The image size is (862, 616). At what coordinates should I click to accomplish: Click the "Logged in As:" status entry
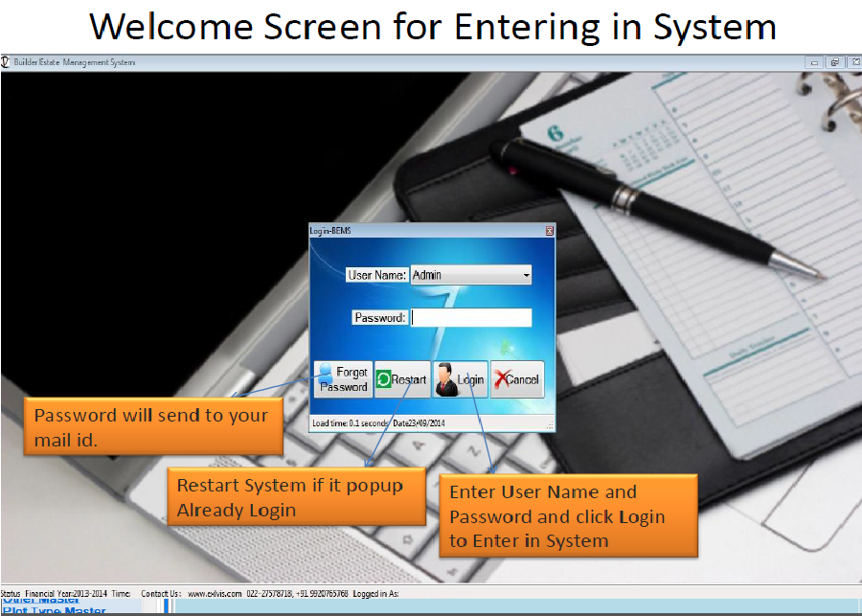pos(376,593)
